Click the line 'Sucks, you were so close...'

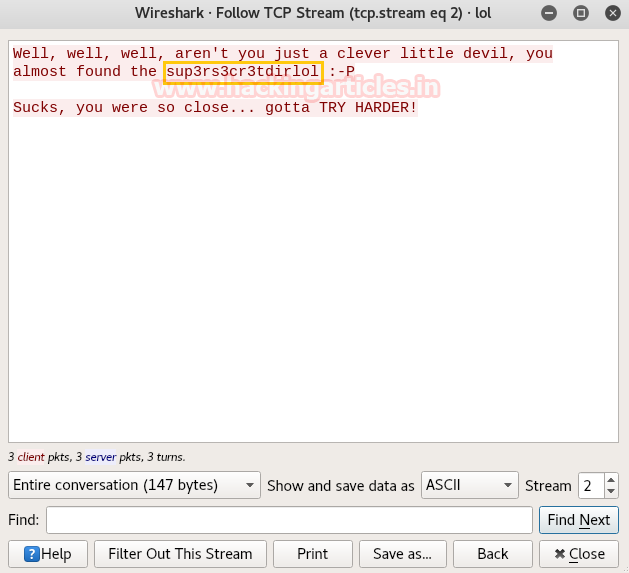pyautogui.click(x=215, y=108)
